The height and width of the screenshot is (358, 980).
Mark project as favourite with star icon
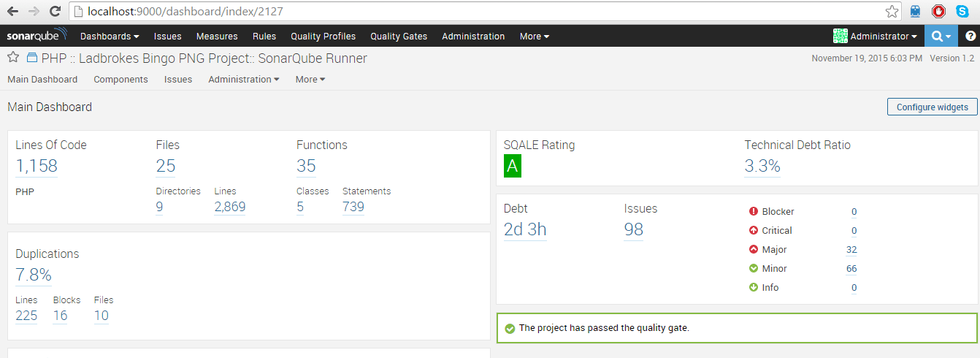point(13,58)
